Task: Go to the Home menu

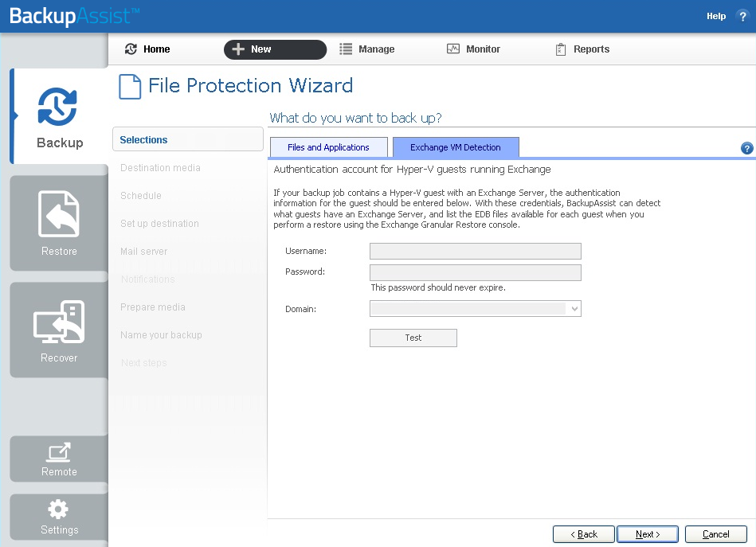Action: (157, 49)
